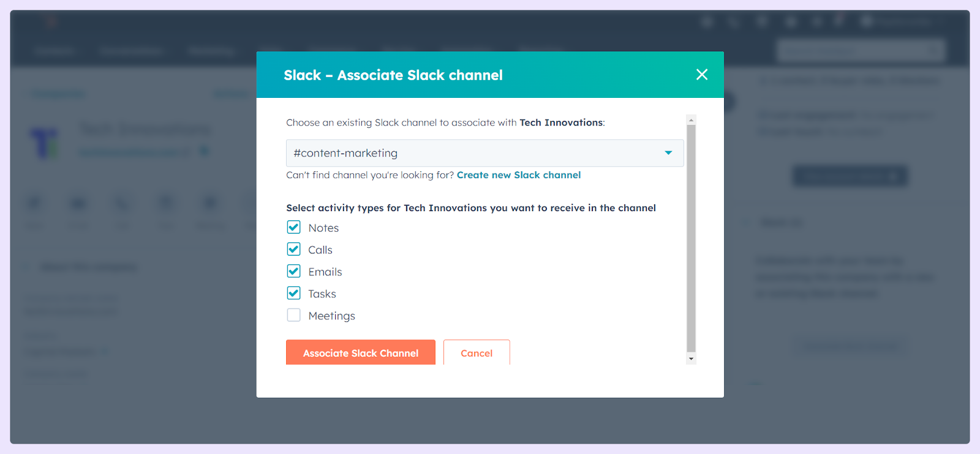Click the dropdown arrow for Slack channel
Image resolution: width=980 pixels, height=454 pixels.
coord(668,153)
